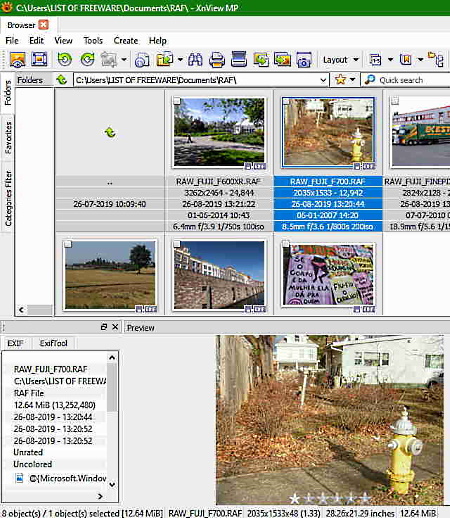Image resolution: width=450 pixels, height=518 pixels.
Task: Click the folder tree view icon
Action: (x=436, y=60)
